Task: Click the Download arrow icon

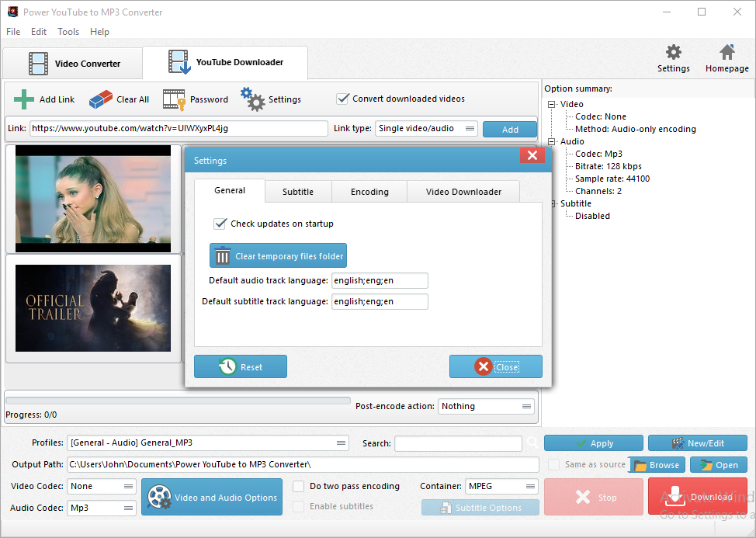Action: point(675,496)
